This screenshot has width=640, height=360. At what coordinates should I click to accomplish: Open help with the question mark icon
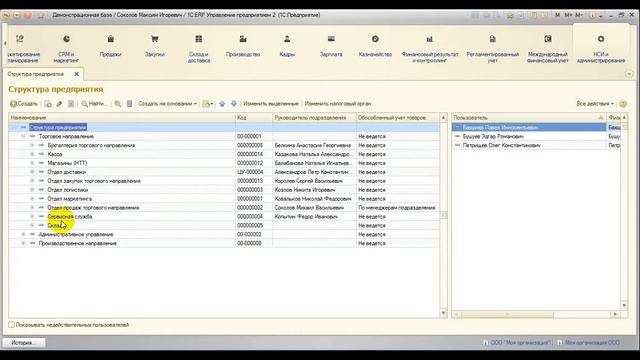click(x=623, y=104)
